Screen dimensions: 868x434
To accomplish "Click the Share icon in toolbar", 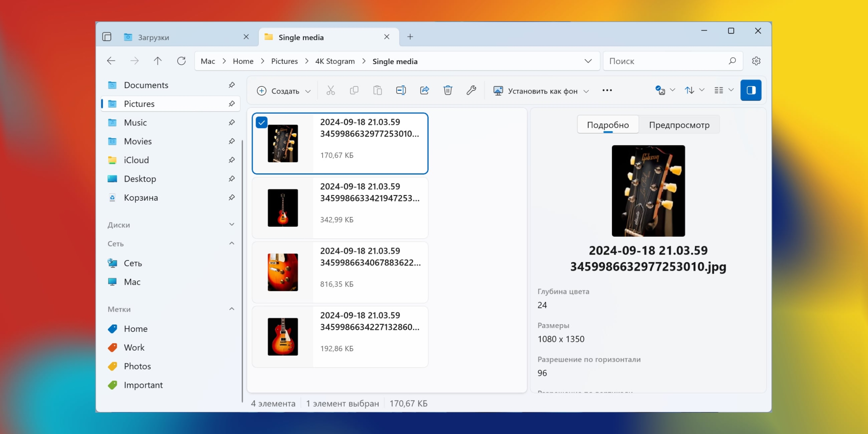I will (x=425, y=91).
